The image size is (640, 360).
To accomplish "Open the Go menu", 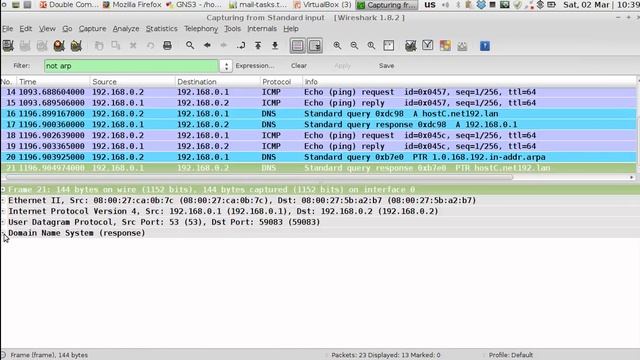I will tap(67, 29).
